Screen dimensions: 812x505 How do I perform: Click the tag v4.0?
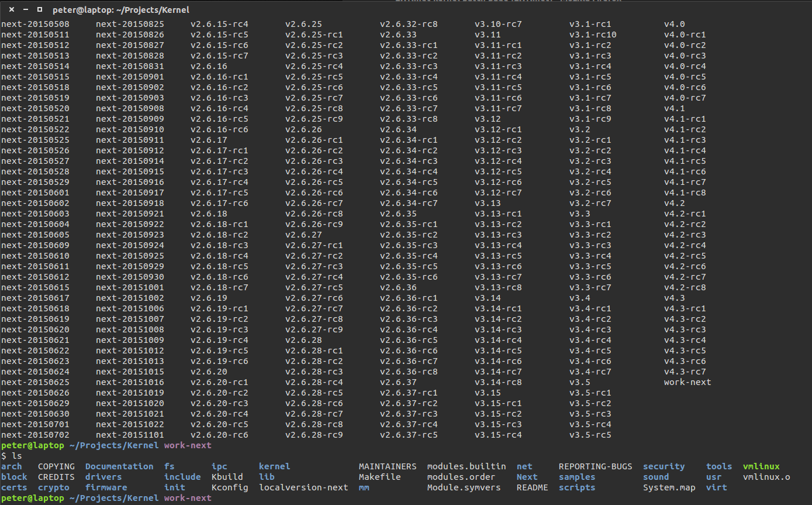click(675, 24)
